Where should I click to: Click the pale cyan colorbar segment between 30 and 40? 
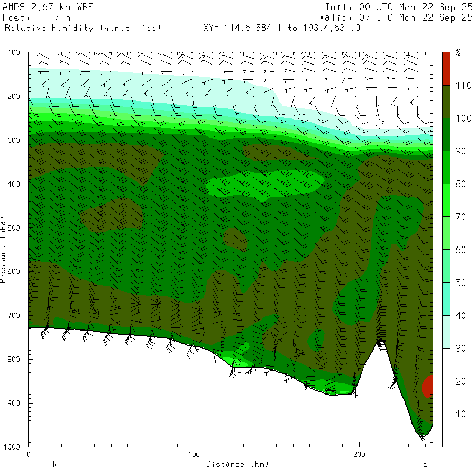click(446, 332)
